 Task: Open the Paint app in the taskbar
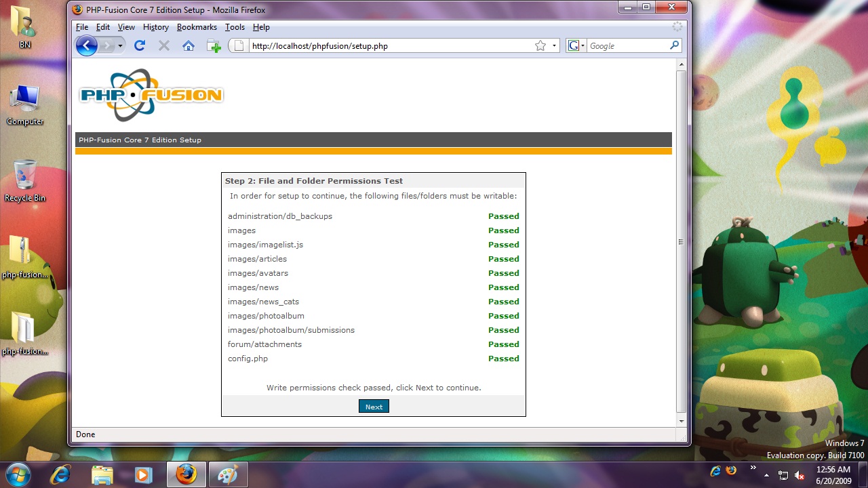pyautogui.click(x=227, y=474)
